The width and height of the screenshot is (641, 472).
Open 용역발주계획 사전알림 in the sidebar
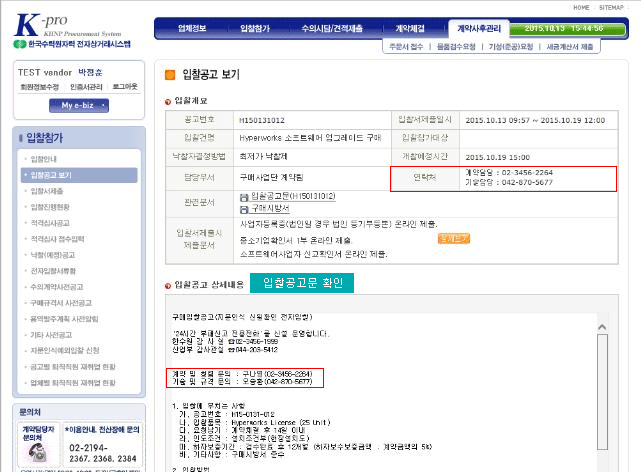64,319
